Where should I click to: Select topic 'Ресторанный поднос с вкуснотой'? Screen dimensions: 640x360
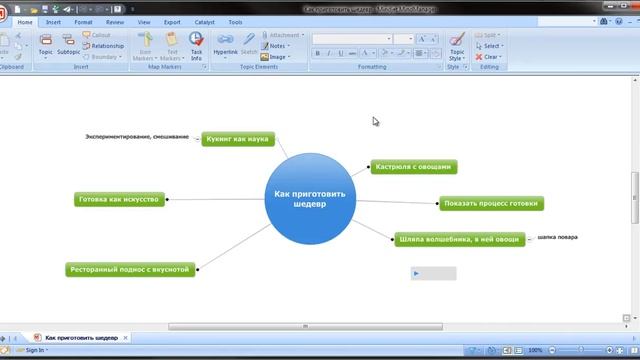tap(130, 270)
